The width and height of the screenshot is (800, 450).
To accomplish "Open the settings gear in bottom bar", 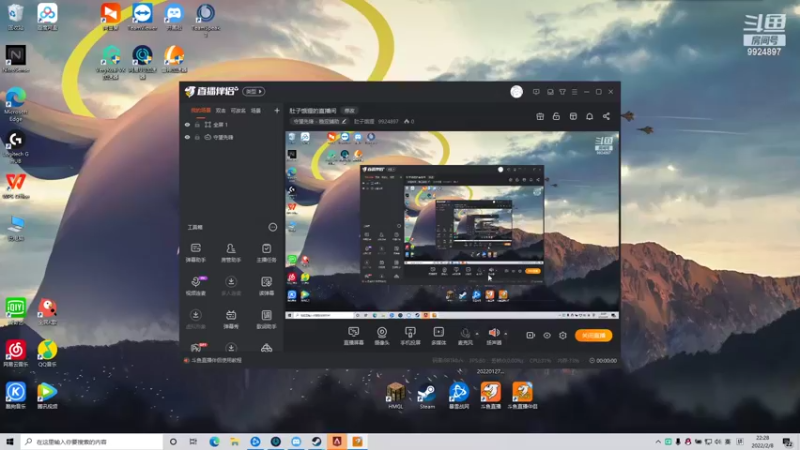I will (563, 335).
